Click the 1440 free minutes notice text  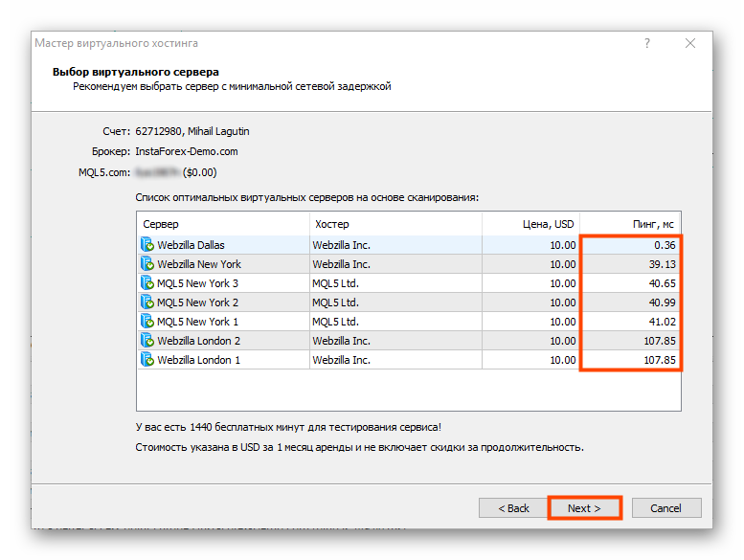click(x=288, y=427)
